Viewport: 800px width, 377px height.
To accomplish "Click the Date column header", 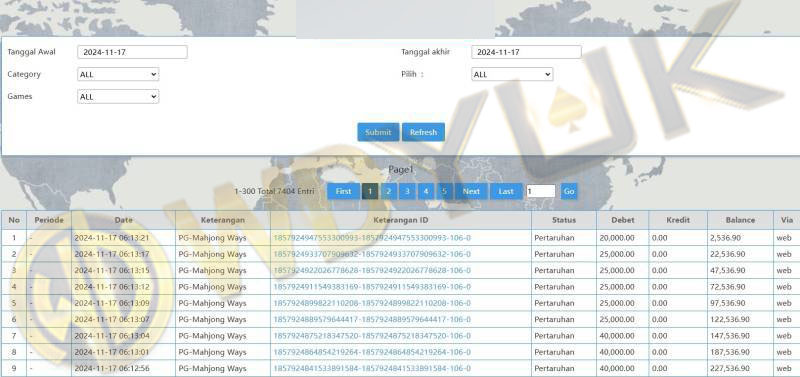I will tap(123, 220).
